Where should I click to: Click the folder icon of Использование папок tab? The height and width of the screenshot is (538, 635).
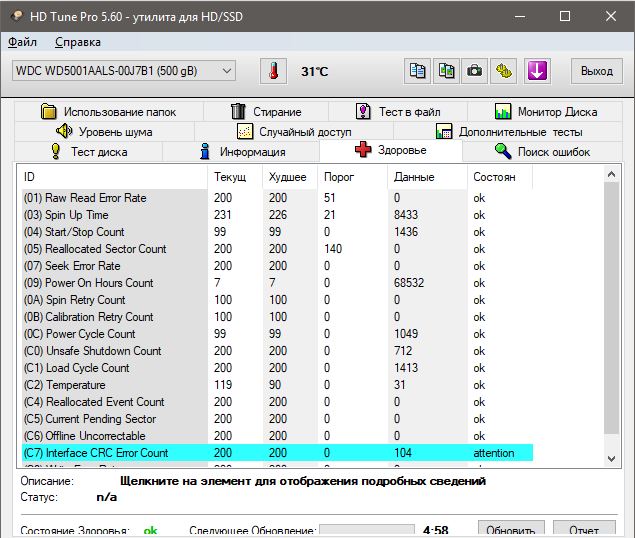(49, 111)
